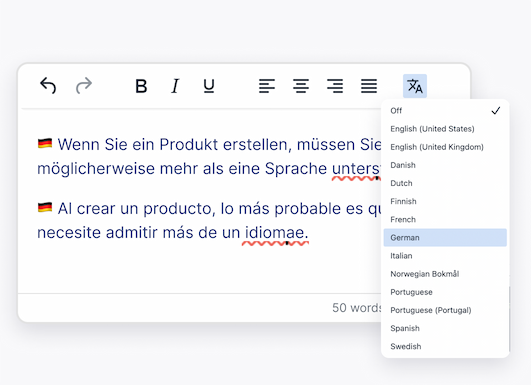Align text left
This screenshot has height=385, width=531.
tap(267, 86)
